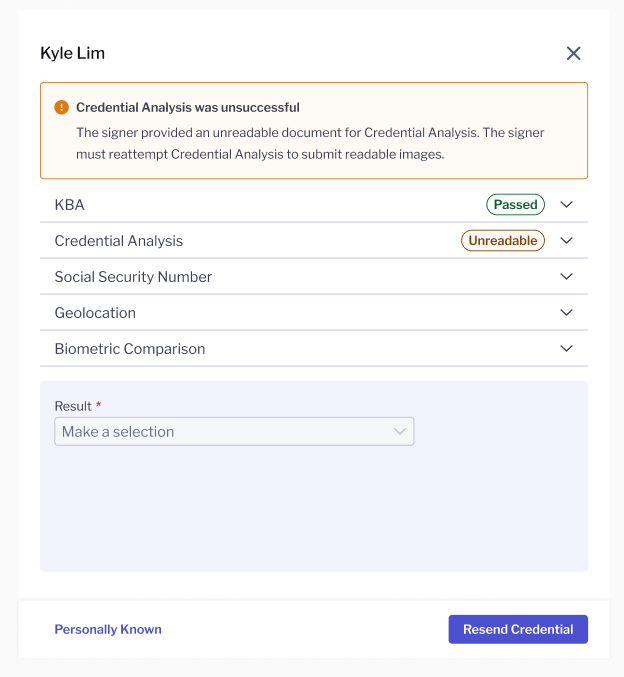Expand the KBA section chevron
The height and width of the screenshot is (677, 624).
pos(566,204)
